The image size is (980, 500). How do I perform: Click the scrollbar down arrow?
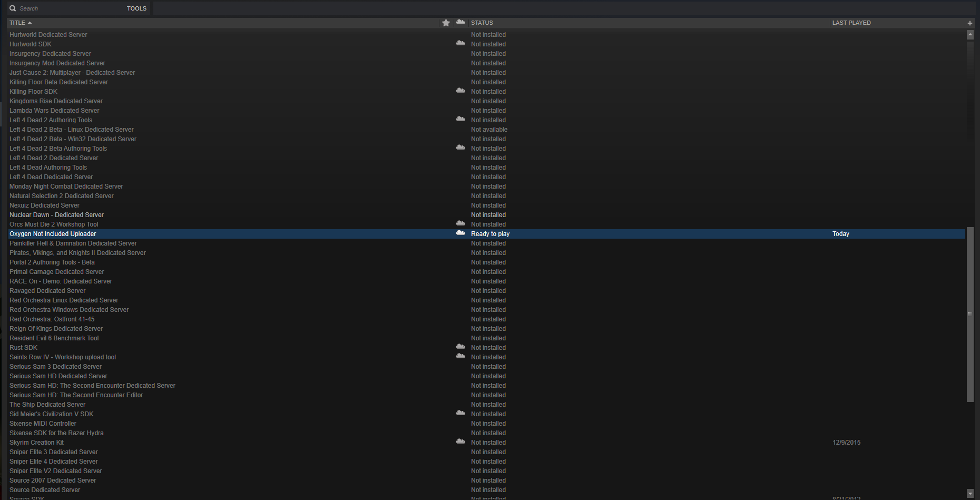pyautogui.click(x=970, y=494)
